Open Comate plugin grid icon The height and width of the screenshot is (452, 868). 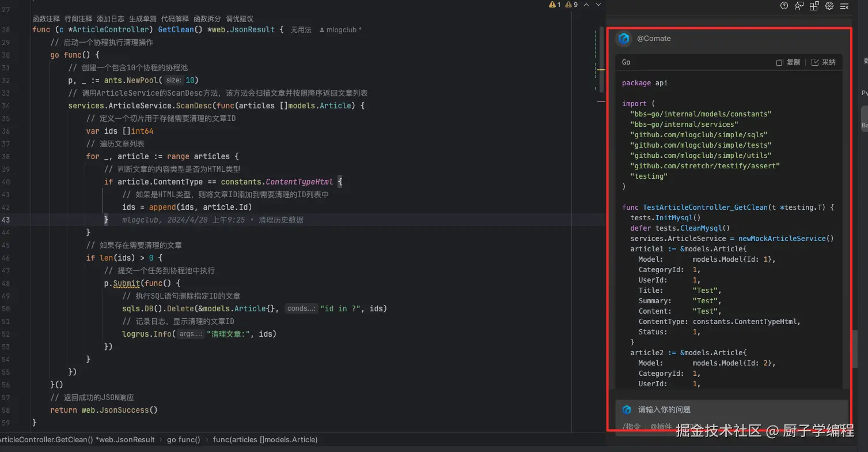tap(814, 6)
